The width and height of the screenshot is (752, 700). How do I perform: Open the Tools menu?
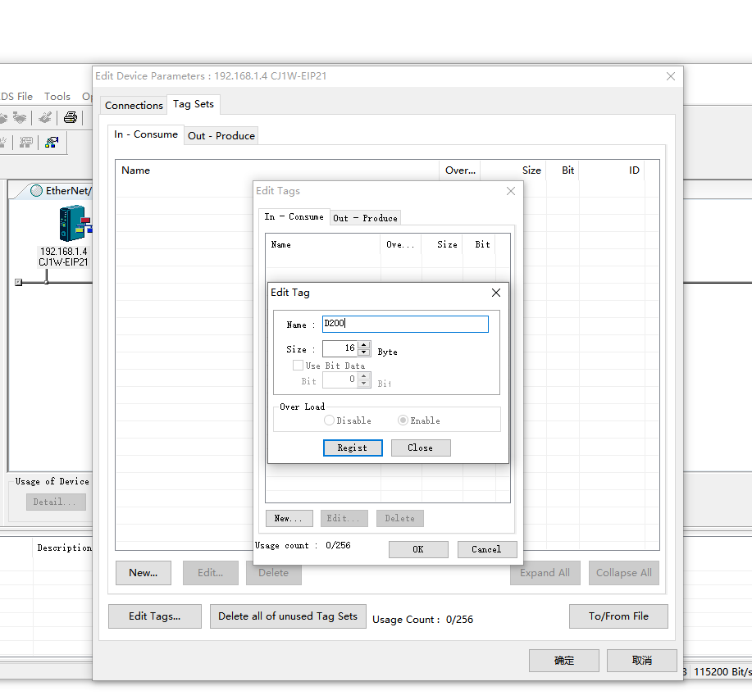[57, 97]
